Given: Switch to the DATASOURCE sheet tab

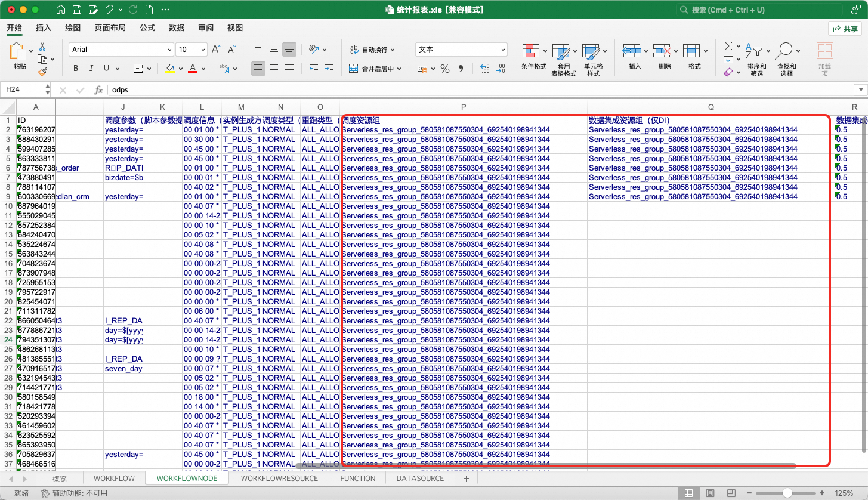Looking at the screenshot, I should (x=420, y=479).
